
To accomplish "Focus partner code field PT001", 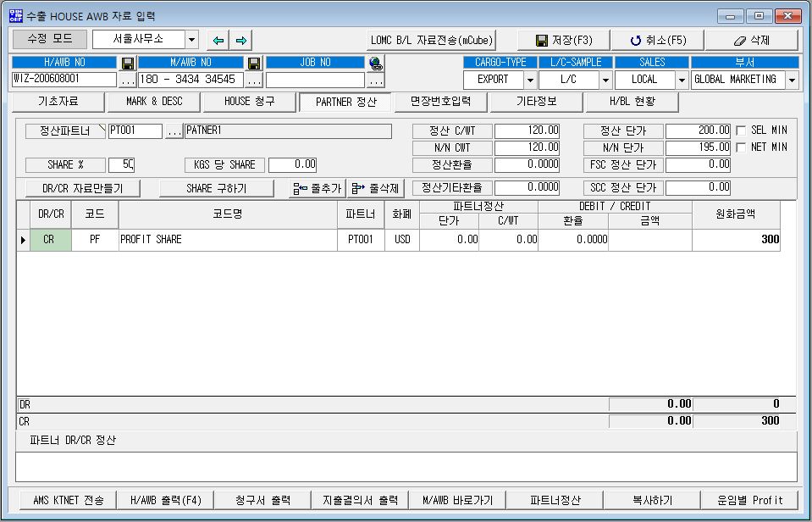I will (135, 131).
